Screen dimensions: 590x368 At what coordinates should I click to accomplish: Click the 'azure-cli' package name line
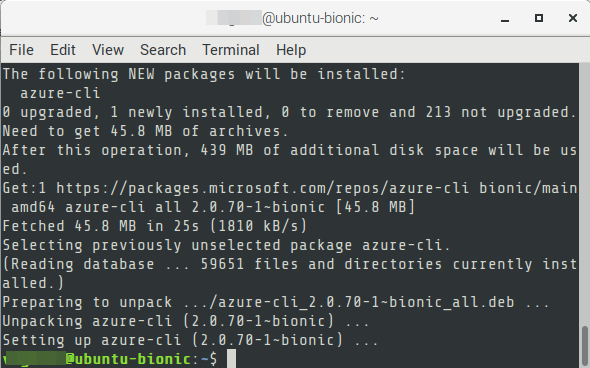(x=60, y=93)
